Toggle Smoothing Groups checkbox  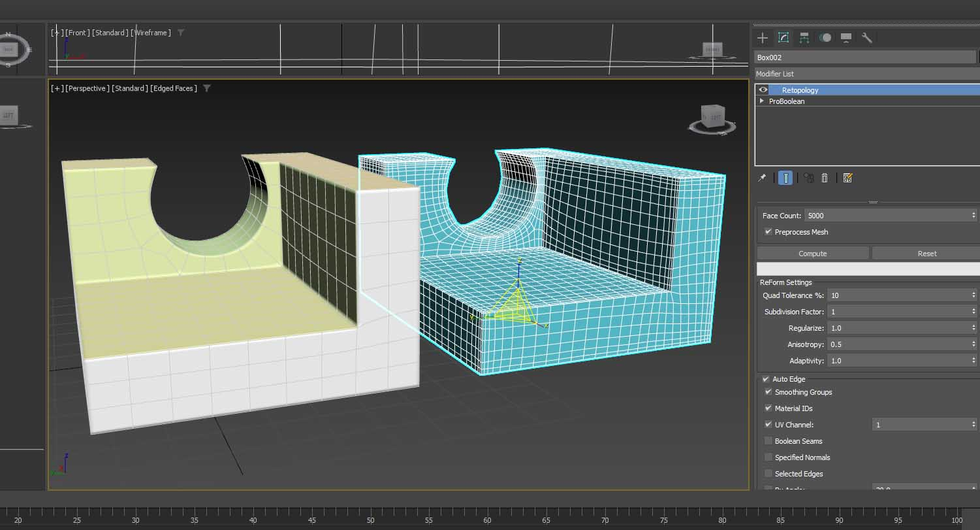coord(768,392)
